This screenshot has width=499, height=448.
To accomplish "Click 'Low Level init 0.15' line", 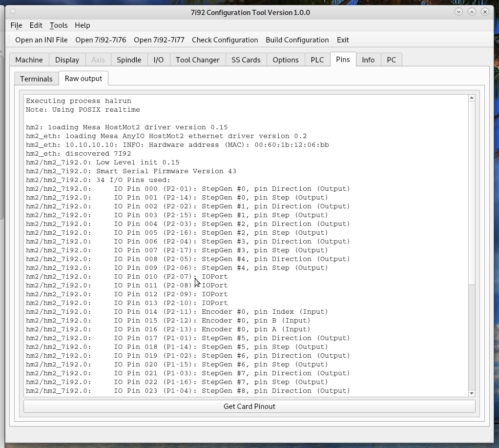I will click(103, 163).
